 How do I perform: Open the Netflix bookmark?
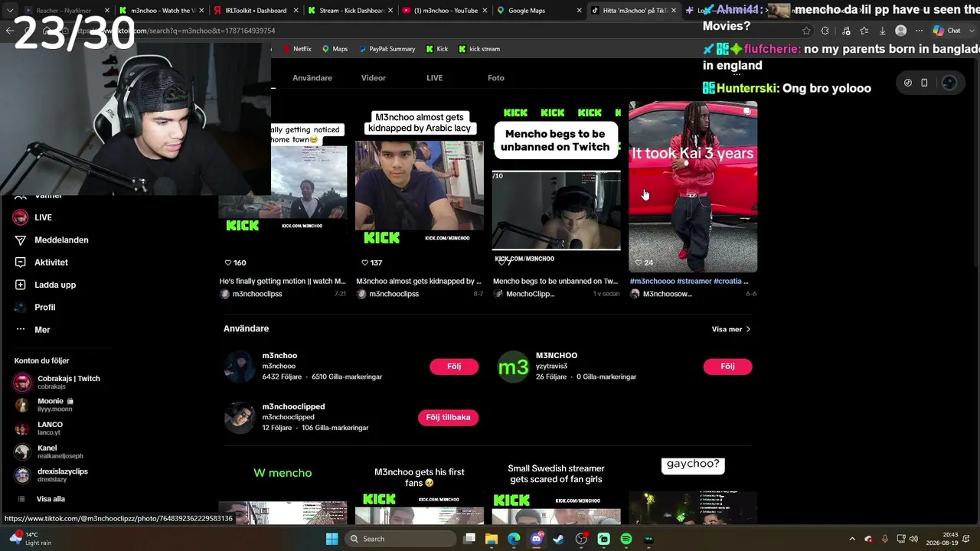[297, 49]
